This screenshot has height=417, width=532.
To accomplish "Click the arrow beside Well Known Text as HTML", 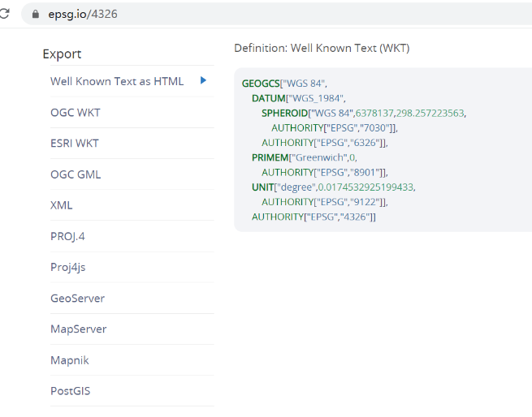I will click(x=203, y=80).
